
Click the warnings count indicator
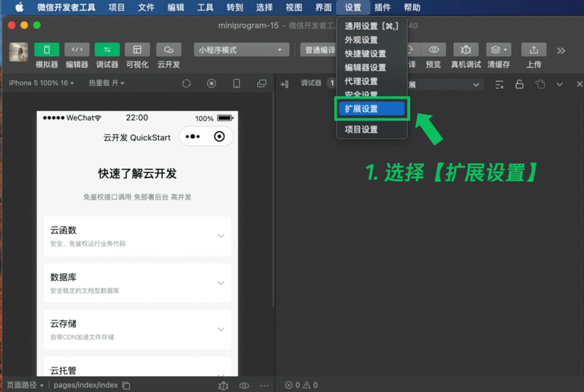coord(311,385)
